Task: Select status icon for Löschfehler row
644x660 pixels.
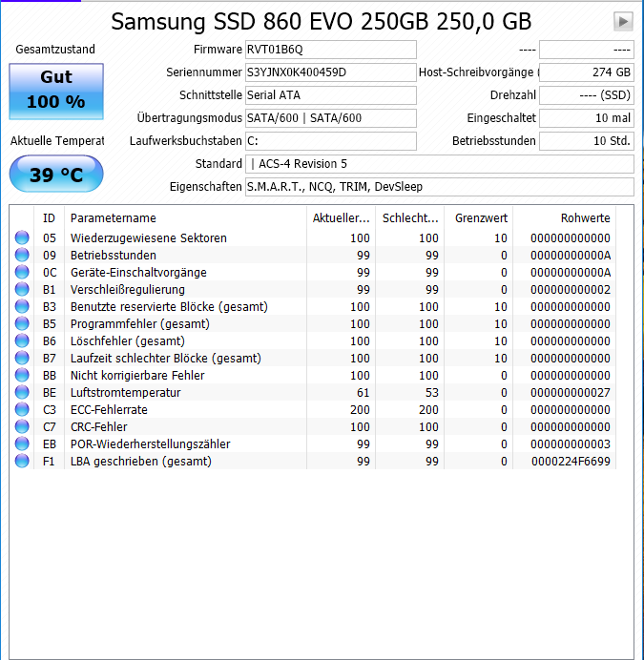Action: [22, 340]
